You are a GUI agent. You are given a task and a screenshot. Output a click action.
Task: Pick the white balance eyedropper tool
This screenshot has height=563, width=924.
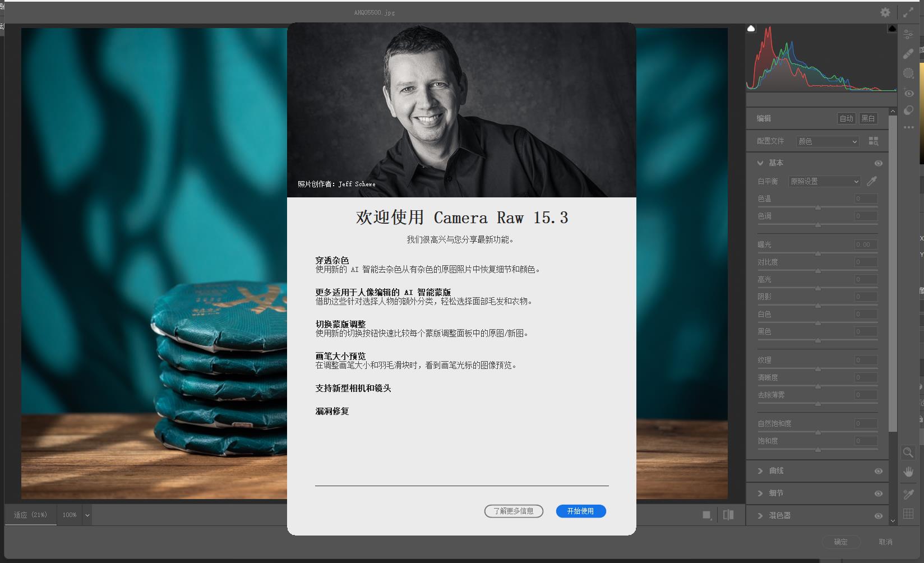coord(872,181)
